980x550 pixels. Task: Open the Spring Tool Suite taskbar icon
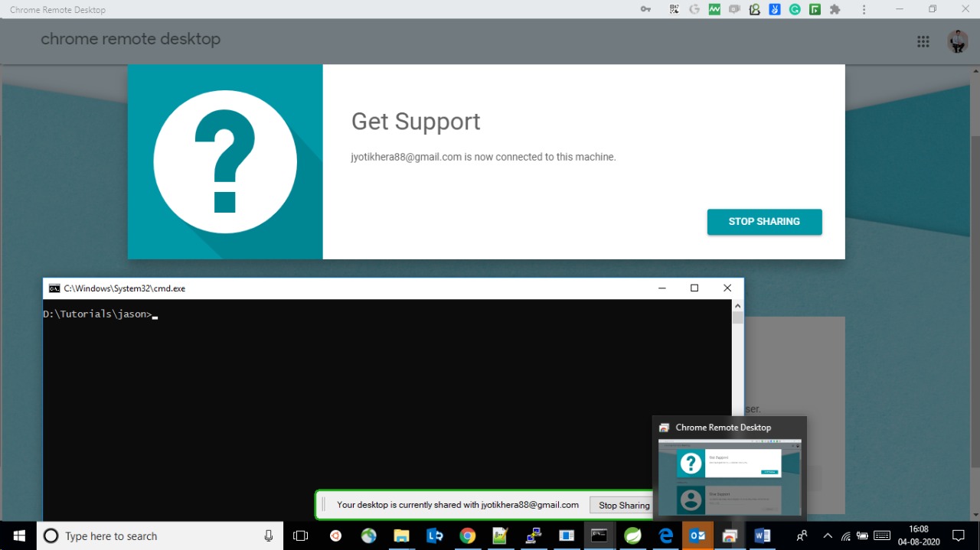[632, 535]
